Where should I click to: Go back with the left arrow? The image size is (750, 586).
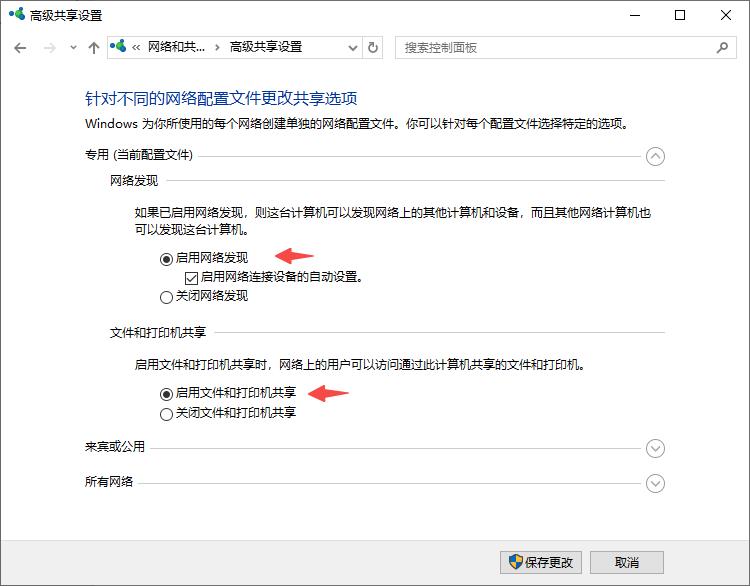(20, 48)
